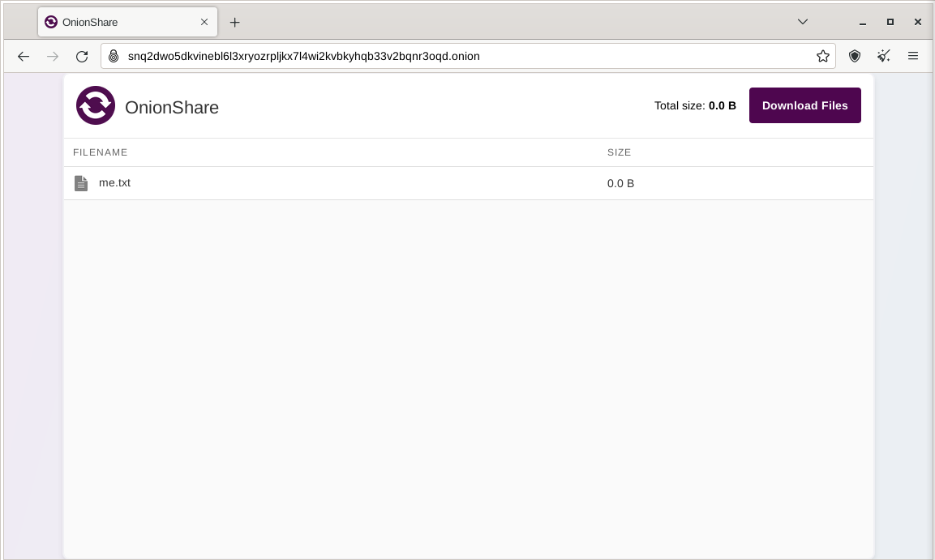Screen dimensions: 935x560
Task: Focus the .onion address URL field
Action: click(462, 56)
